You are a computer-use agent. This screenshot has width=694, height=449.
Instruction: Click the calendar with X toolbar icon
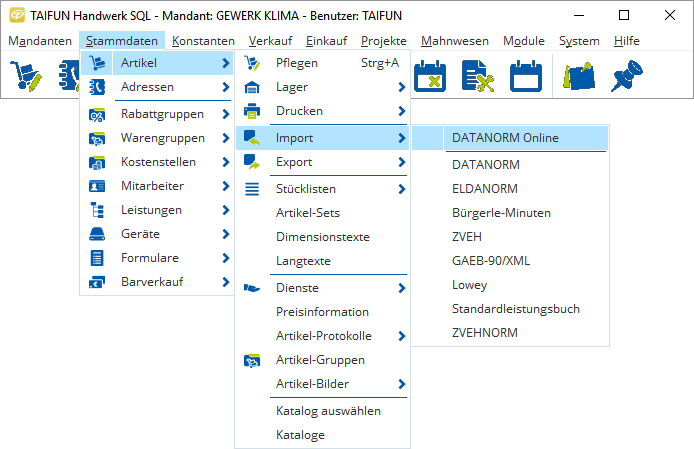pyautogui.click(x=432, y=76)
